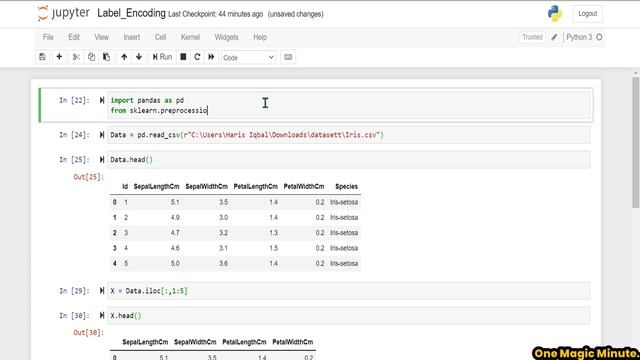Insert a cell below with the plus icon
The image size is (640, 360).
(x=59, y=57)
